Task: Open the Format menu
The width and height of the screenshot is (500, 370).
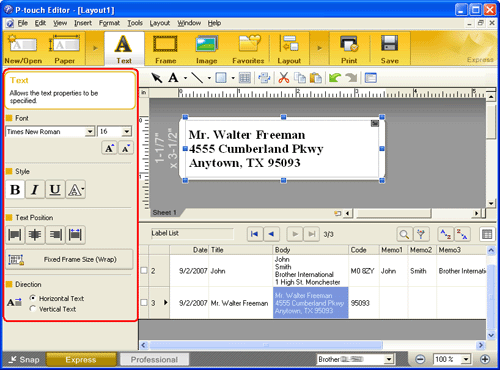Action: [109, 23]
